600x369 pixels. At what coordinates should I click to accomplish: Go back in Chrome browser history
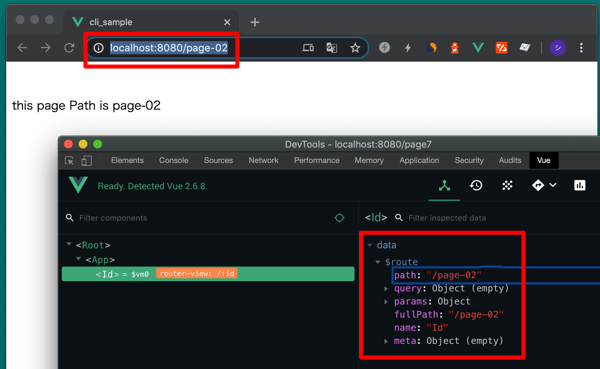(22, 48)
